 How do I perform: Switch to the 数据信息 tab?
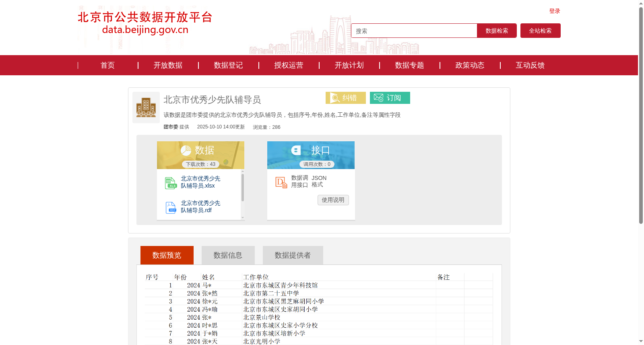pos(228,255)
